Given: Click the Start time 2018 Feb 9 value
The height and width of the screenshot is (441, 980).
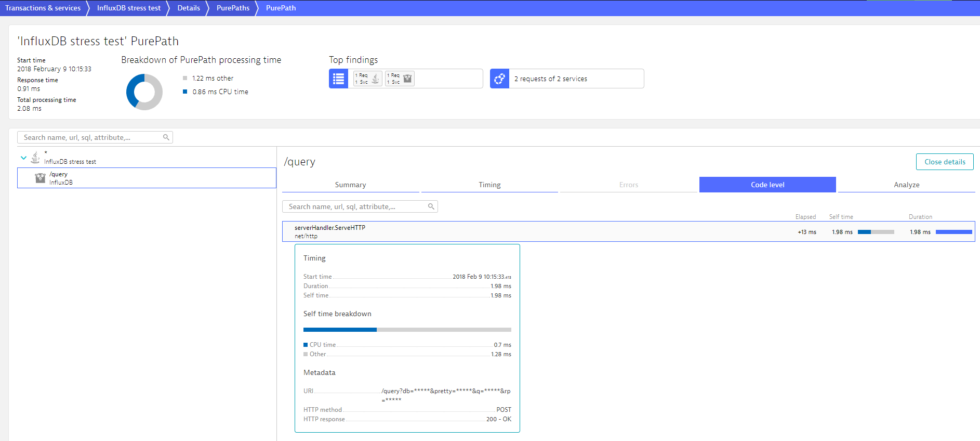Looking at the screenshot, I should (482, 277).
